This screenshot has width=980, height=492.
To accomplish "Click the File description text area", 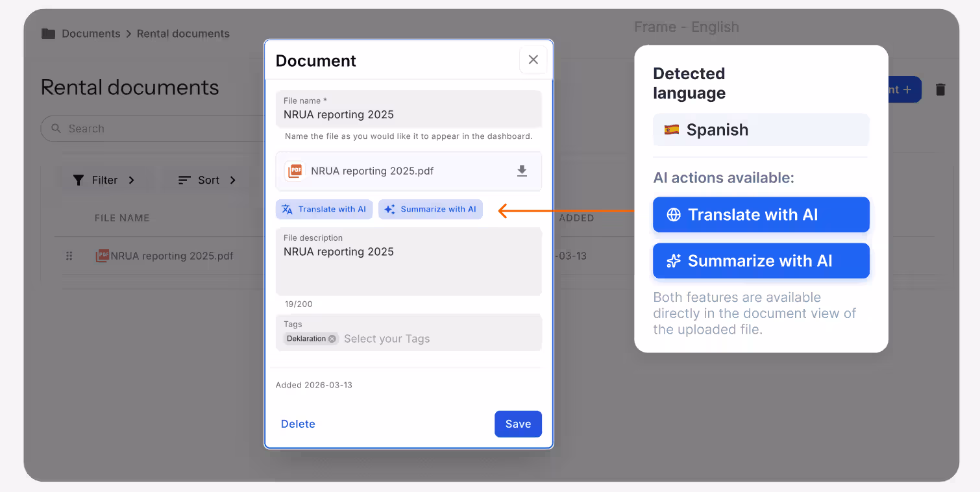I will (x=409, y=262).
